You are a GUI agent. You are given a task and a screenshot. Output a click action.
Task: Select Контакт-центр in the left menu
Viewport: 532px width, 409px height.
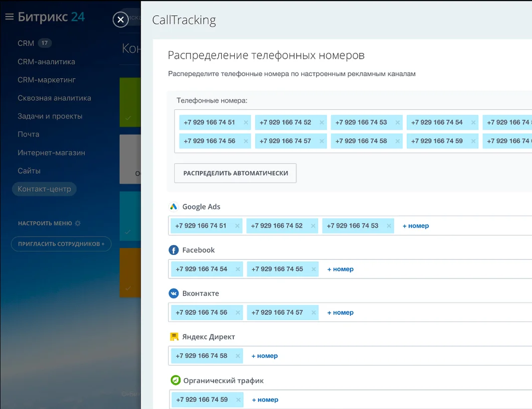[44, 189]
